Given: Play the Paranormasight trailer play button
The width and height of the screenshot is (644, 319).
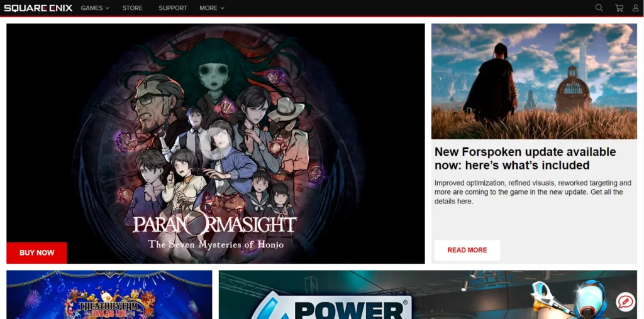Looking at the screenshot, I should point(215,144).
